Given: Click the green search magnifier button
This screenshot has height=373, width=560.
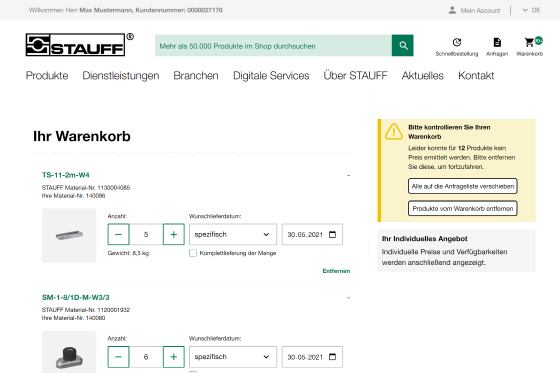Looking at the screenshot, I should (x=402, y=45).
